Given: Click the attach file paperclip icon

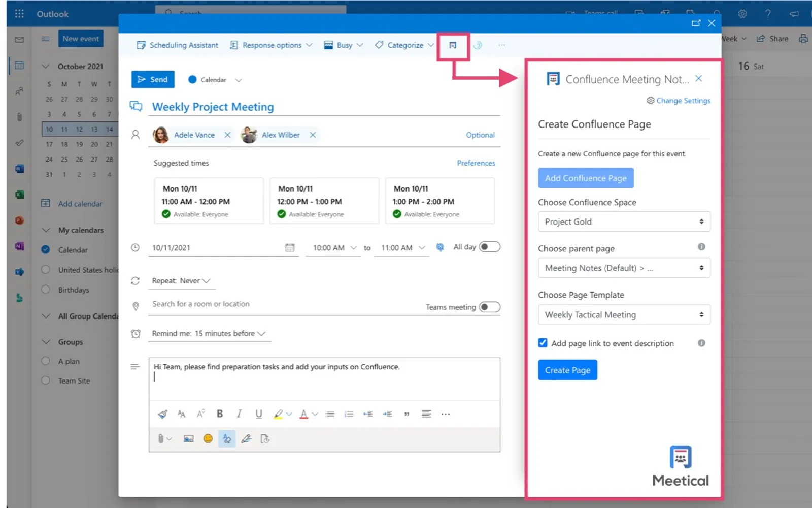Looking at the screenshot, I should tap(161, 438).
